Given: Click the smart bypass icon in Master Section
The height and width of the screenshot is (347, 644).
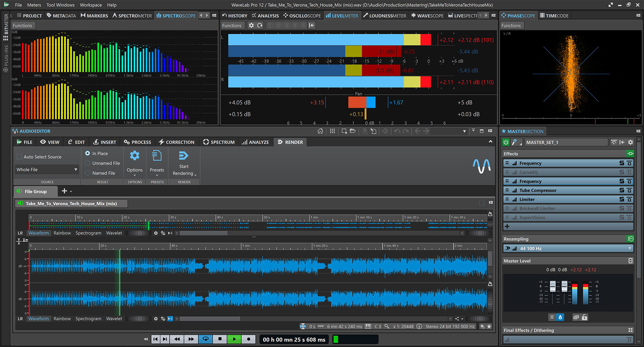Looking at the screenshot, I should [613, 142].
